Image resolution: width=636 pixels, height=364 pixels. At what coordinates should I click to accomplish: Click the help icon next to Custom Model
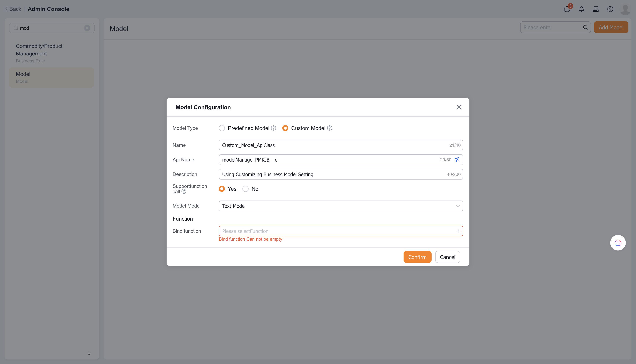click(x=329, y=128)
